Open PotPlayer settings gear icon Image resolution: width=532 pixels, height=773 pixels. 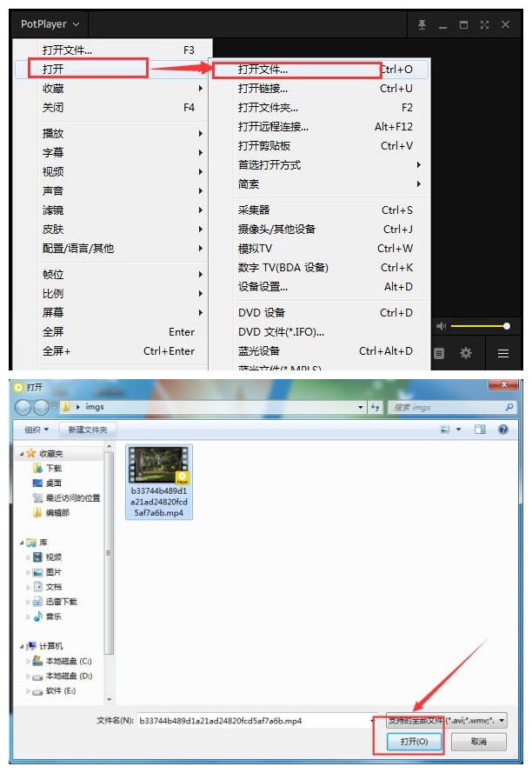465,353
